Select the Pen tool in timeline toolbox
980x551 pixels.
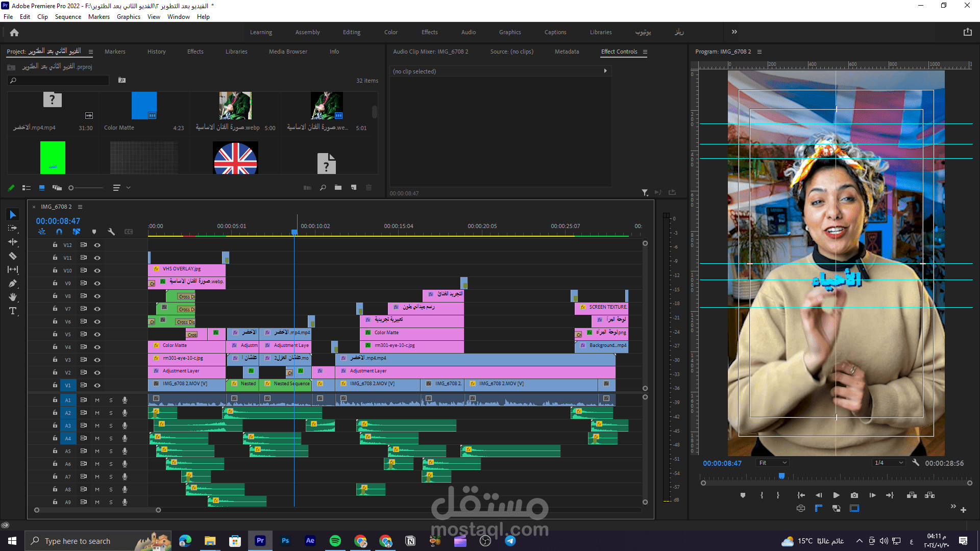coord(13,284)
